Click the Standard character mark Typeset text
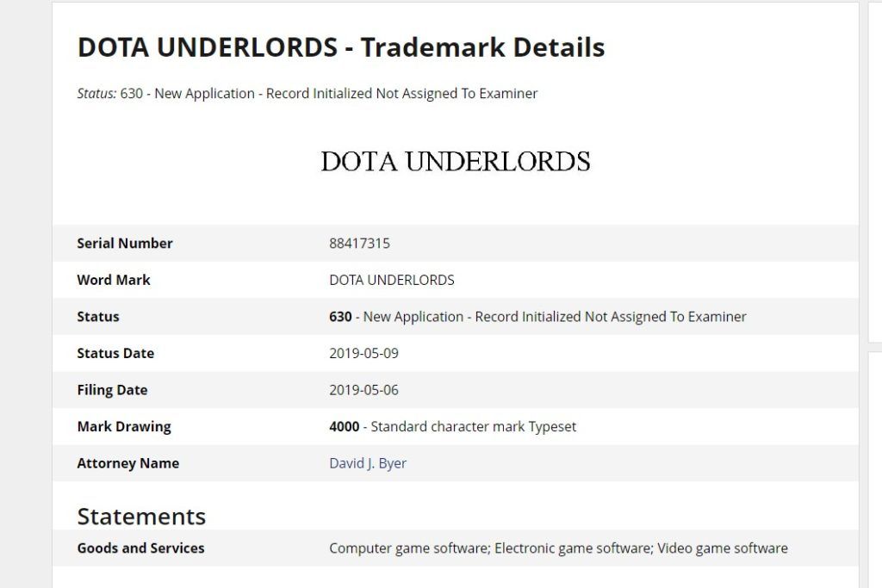This screenshot has height=588, width=882. coord(474,427)
